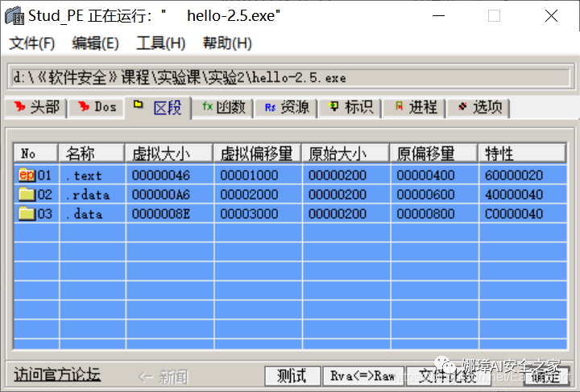580x392 pixels.
Task: Open the 工具(H) menu
Action: (160, 43)
